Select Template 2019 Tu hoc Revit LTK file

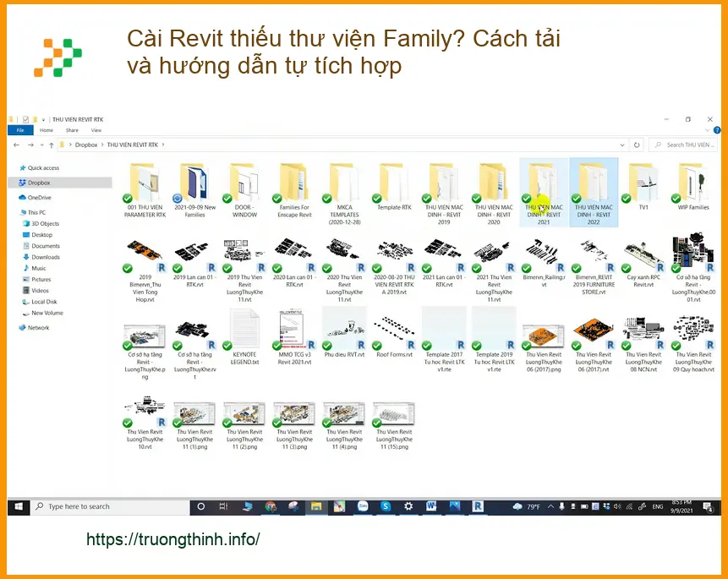(x=494, y=341)
